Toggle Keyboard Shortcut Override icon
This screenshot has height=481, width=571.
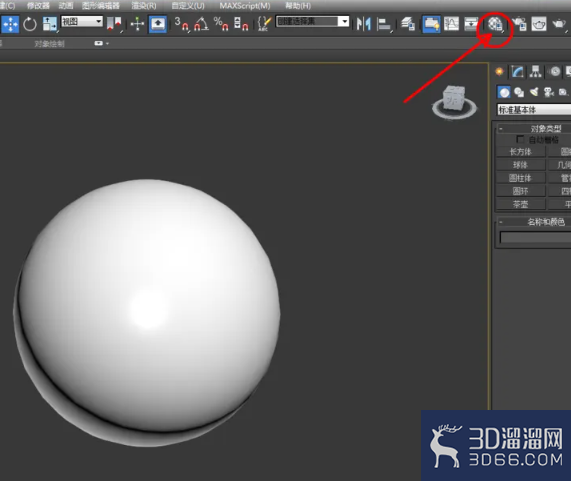pyautogui.click(x=158, y=24)
